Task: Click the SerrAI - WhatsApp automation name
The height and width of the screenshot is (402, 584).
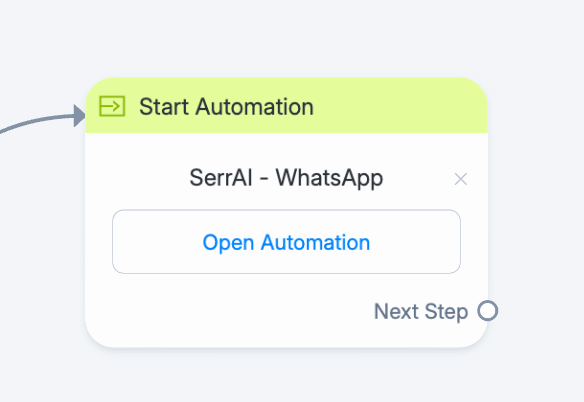Action: pos(286,178)
